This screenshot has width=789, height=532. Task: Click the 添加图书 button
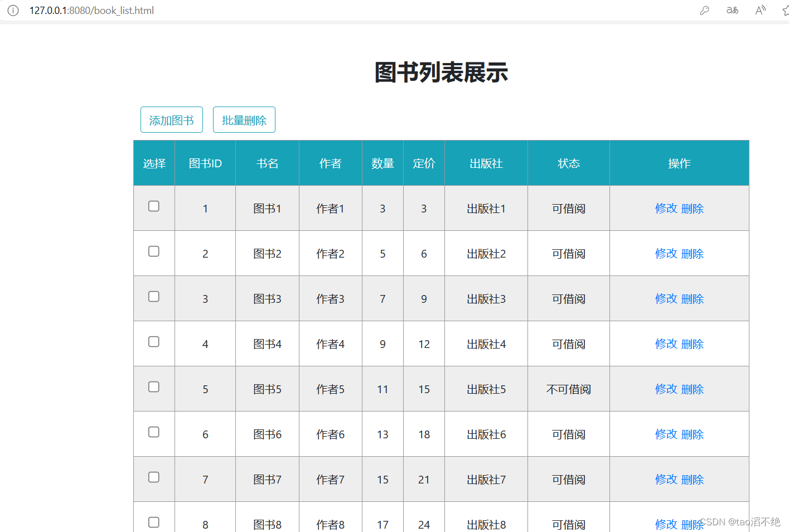point(172,120)
